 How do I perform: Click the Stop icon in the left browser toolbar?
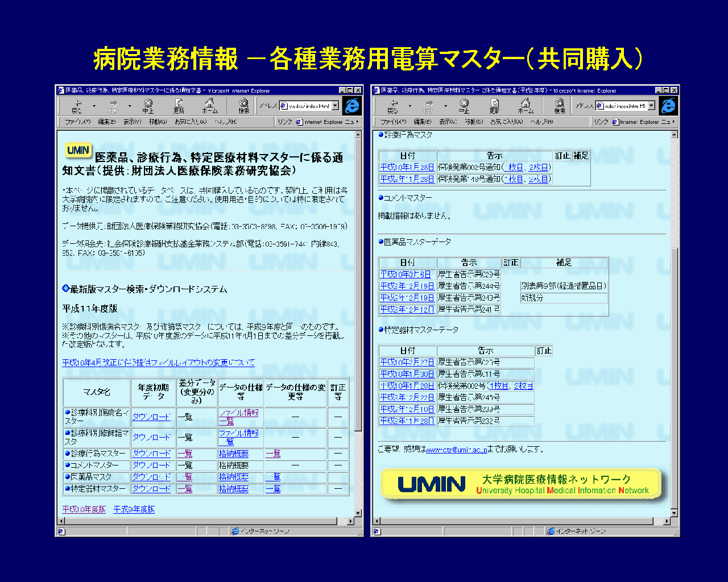coord(148,106)
